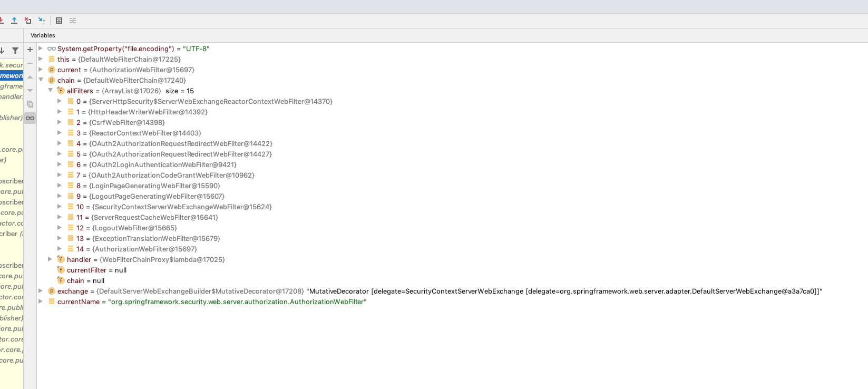Image resolution: width=868 pixels, height=389 pixels.
Task: Expand element 3 ReactorContextWebFilter
Action: click(60, 132)
